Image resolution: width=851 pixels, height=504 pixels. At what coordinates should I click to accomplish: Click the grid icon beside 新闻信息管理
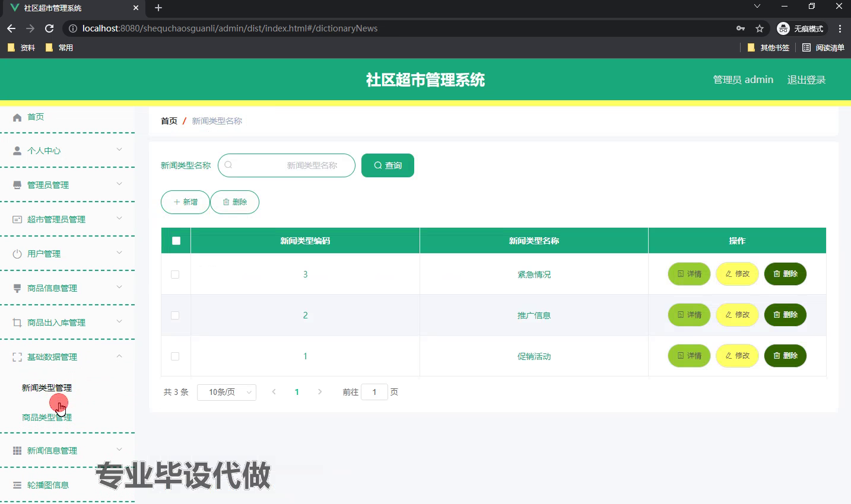pyautogui.click(x=17, y=451)
